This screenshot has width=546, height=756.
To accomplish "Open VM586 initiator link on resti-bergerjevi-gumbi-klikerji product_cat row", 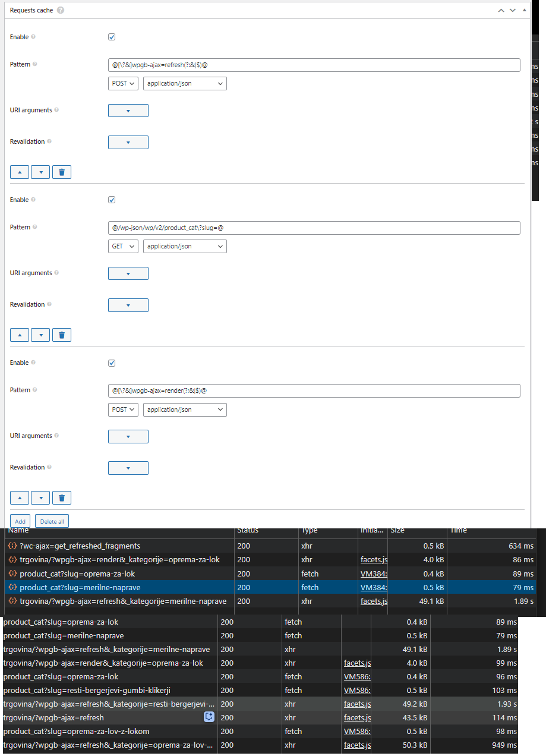I will click(x=357, y=690).
